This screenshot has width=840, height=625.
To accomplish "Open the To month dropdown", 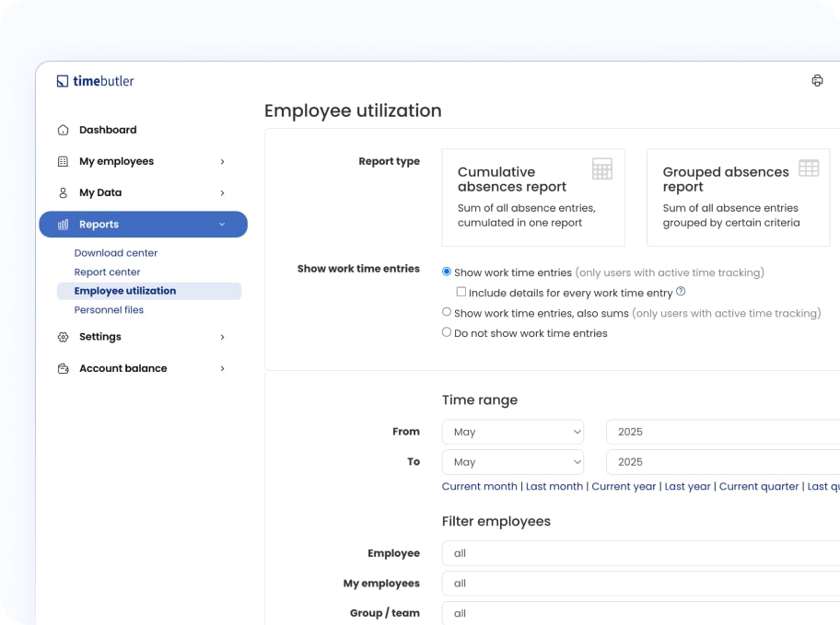I will (513, 462).
